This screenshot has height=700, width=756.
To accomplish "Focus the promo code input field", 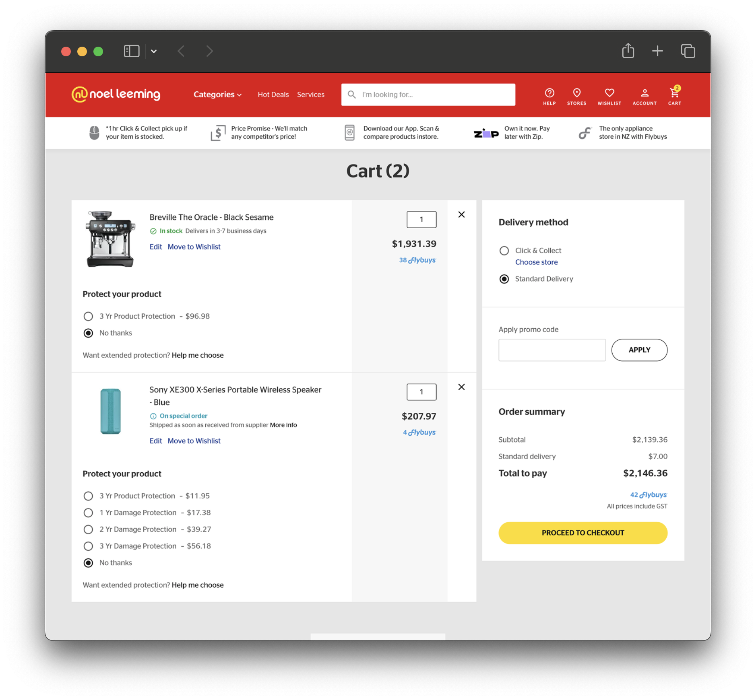I will click(x=552, y=350).
